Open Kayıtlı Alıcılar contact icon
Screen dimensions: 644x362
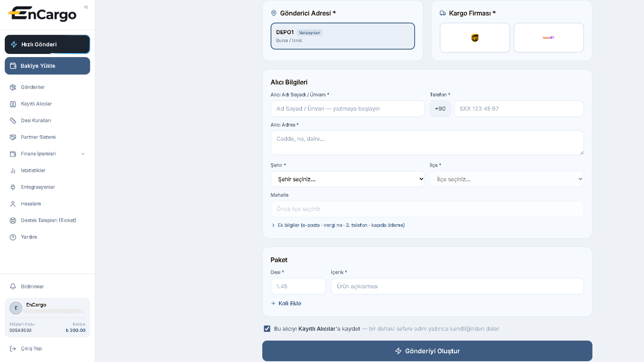pyautogui.click(x=13, y=104)
